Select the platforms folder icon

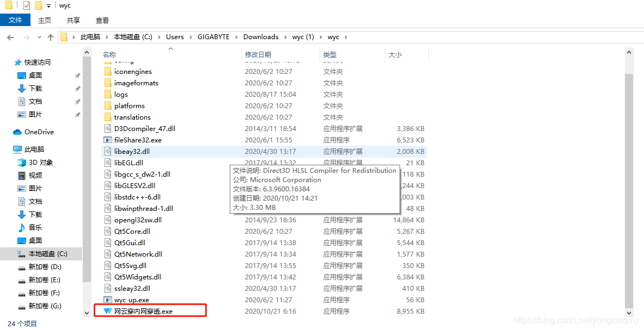click(x=108, y=106)
